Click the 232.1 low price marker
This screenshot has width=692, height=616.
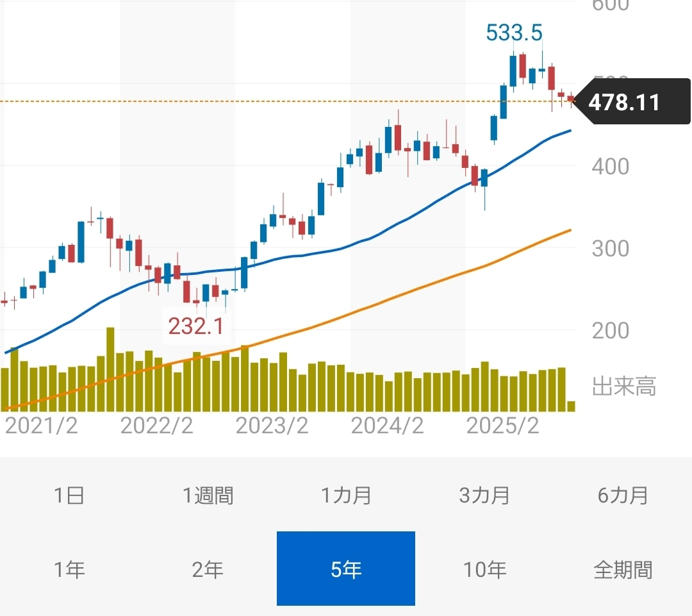pos(196,326)
